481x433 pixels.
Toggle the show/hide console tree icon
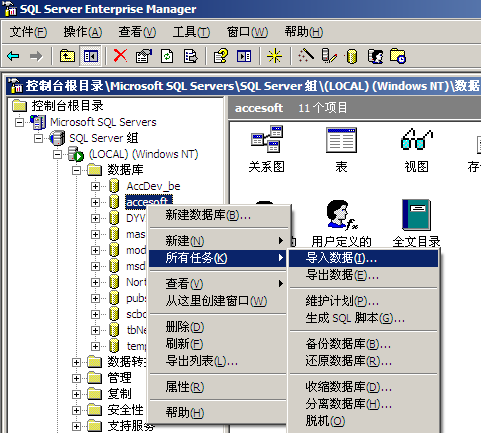91,56
